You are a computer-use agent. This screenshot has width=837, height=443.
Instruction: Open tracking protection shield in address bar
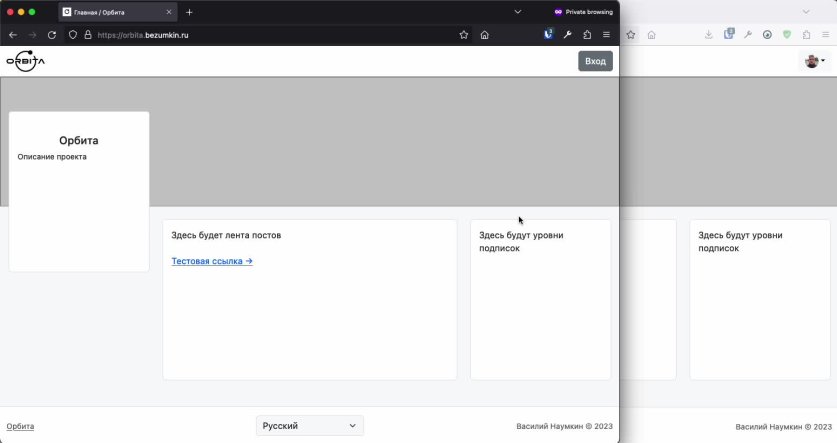point(73,35)
